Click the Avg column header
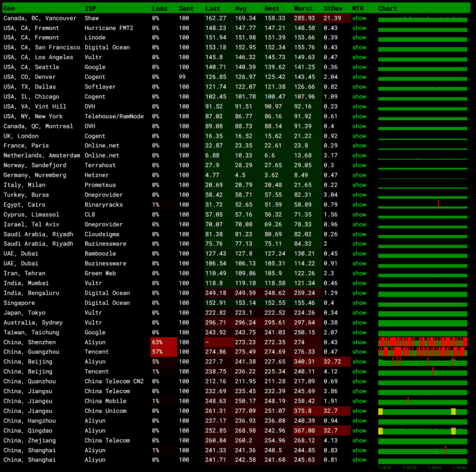The height and width of the screenshot is (472, 476). pyautogui.click(x=241, y=8)
